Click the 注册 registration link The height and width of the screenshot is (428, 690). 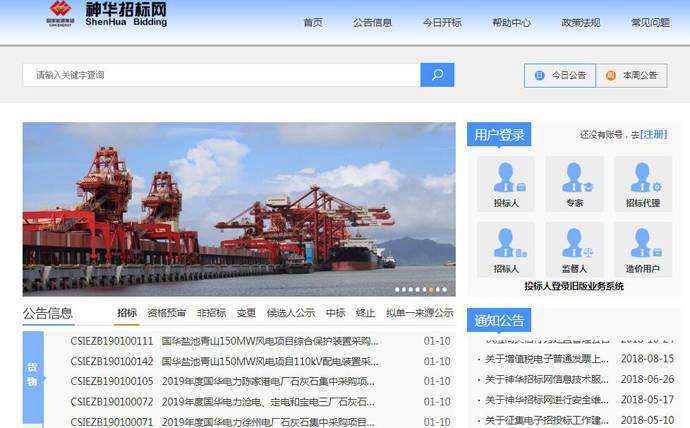(653, 134)
